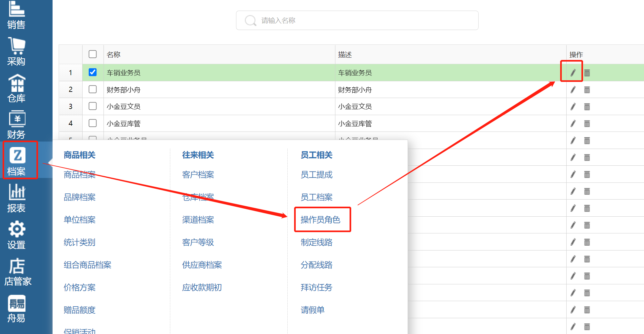Image resolution: width=644 pixels, height=334 pixels.
Task: Open 制定线路 from the menu
Action: tap(317, 242)
